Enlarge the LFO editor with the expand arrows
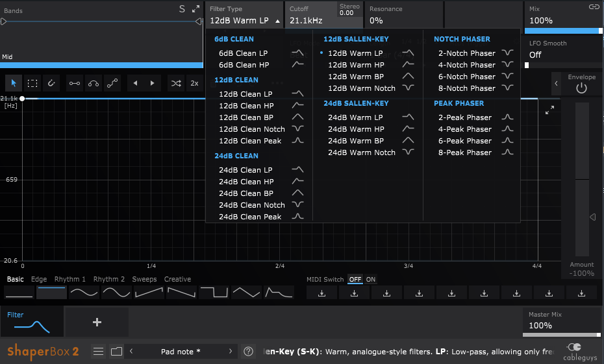604x364 pixels. tap(549, 110)
